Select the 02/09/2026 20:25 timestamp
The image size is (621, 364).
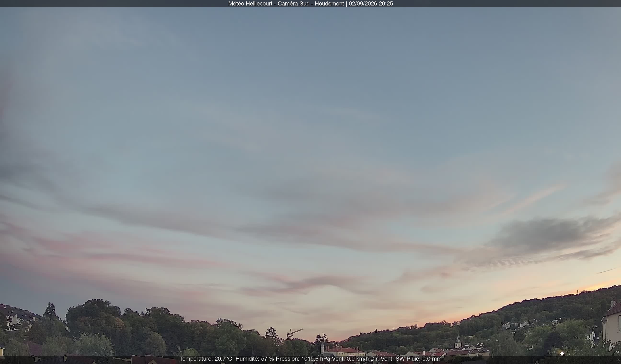371,4
